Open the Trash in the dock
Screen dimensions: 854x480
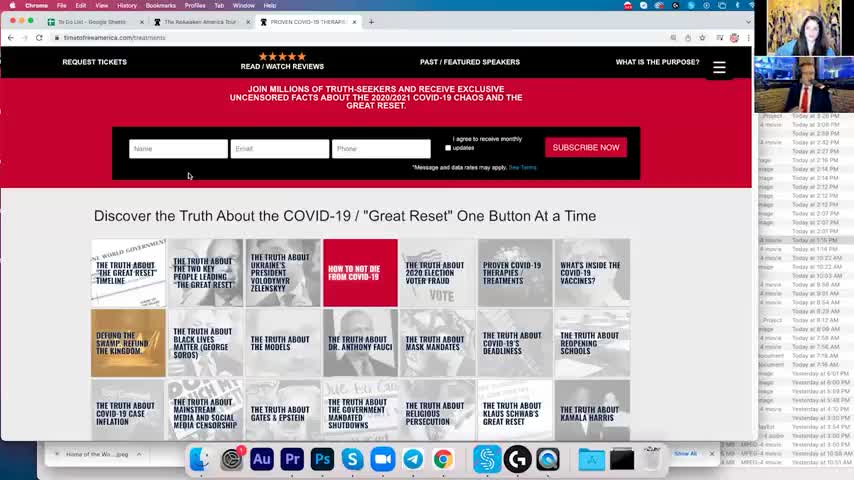[652, 459]
